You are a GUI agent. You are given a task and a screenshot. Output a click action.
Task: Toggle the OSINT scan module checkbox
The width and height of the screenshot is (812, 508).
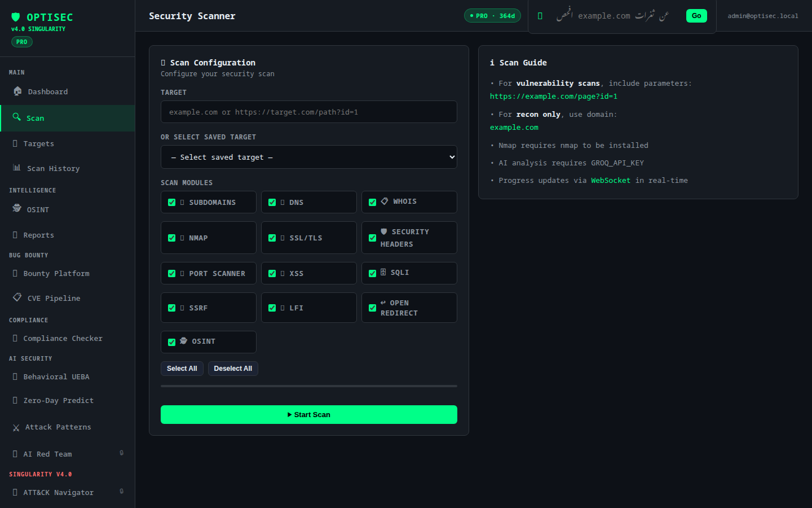point(171,342)
